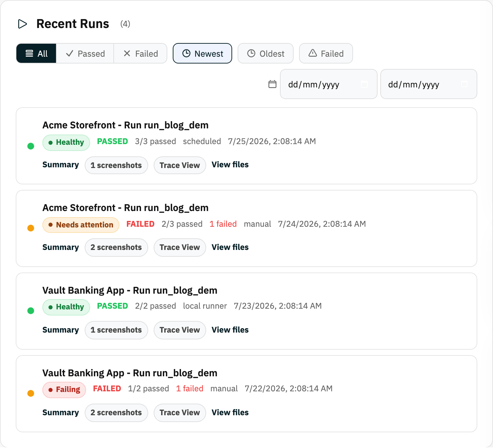Screen dimensions: 493x448
Task: Click the '1/2 passed' count text
Action: 149,389
